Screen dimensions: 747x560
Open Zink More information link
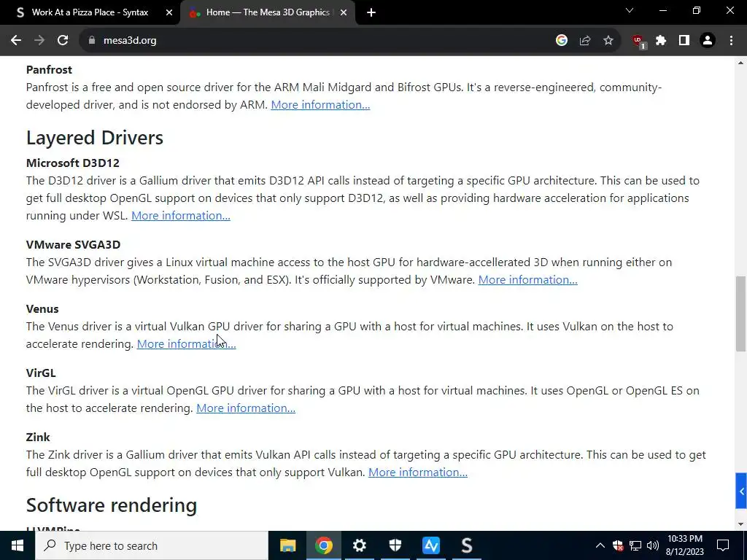(x=418, y=472)
